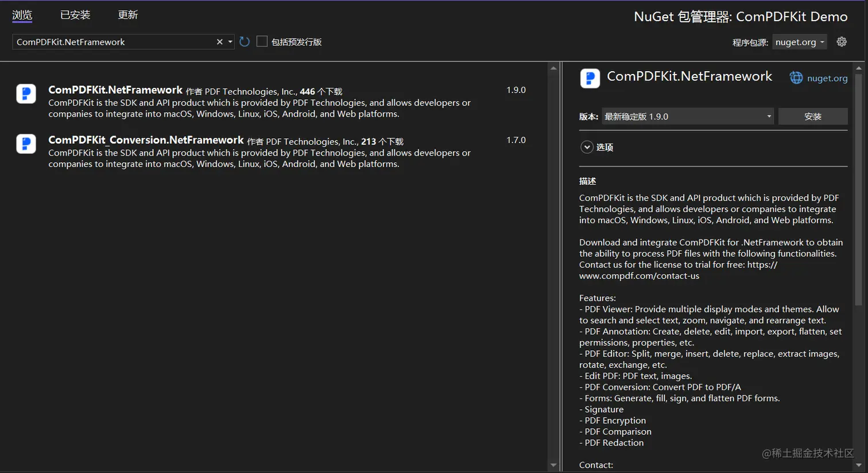Enable the include prerelease checkbox
The width and height of the screenshot is (868, 473).
click(x=262, y=41)
